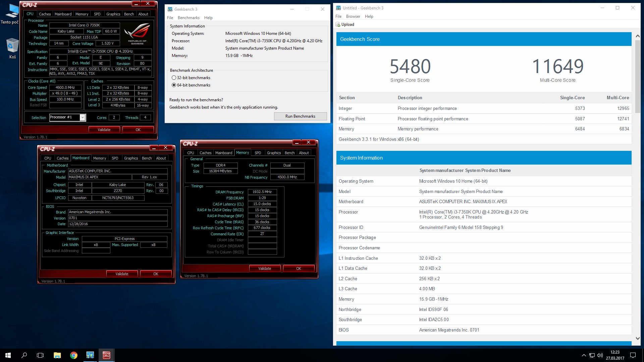The image size is (644, 362).
Task: Open the Recycle Bin (Koš) desktop icon
Action: pos(12,49)
